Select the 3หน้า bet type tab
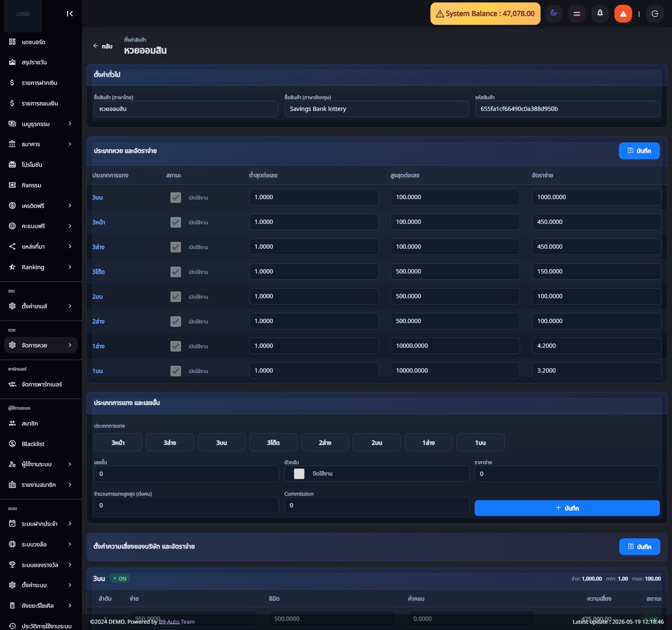672x630 pixels. pos(118,443)
